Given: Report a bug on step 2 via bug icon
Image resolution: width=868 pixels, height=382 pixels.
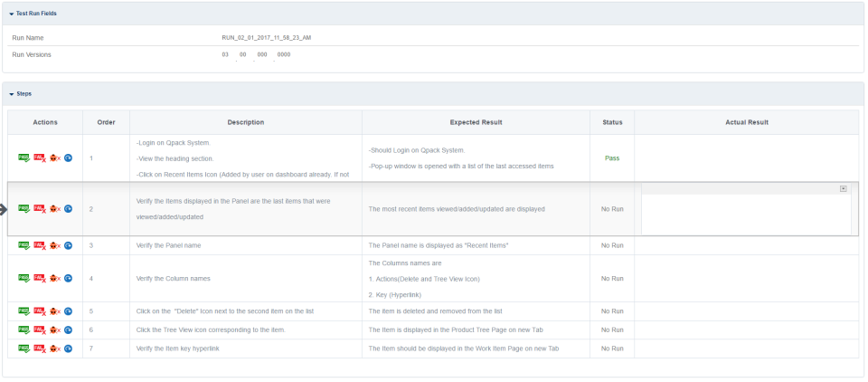Looking at the screenshot, I should [x=54, y=208].
